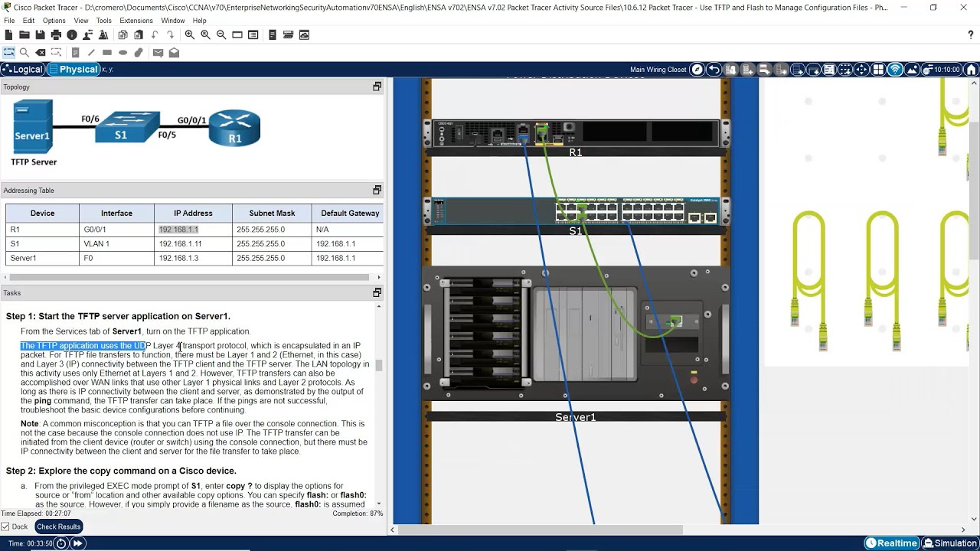Screen dimensions: 980x551
Task: Click the Check Results button
Action: click(x=58, y=527)
